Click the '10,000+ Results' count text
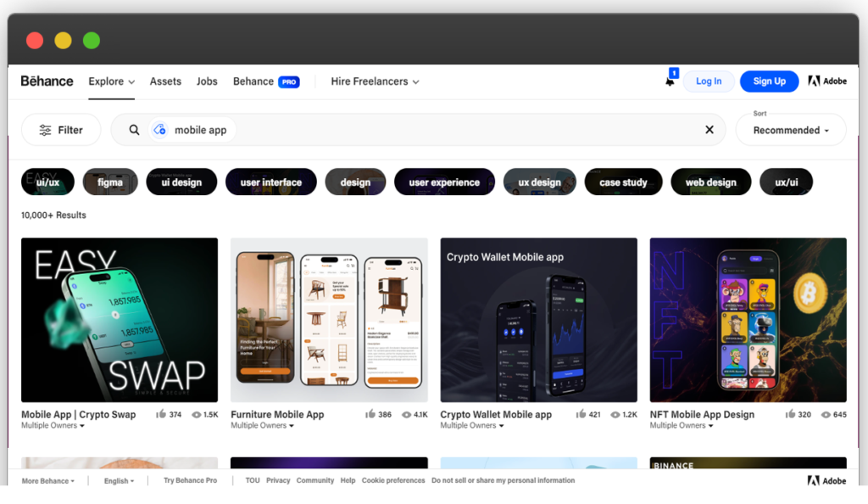 pos(53,215)
